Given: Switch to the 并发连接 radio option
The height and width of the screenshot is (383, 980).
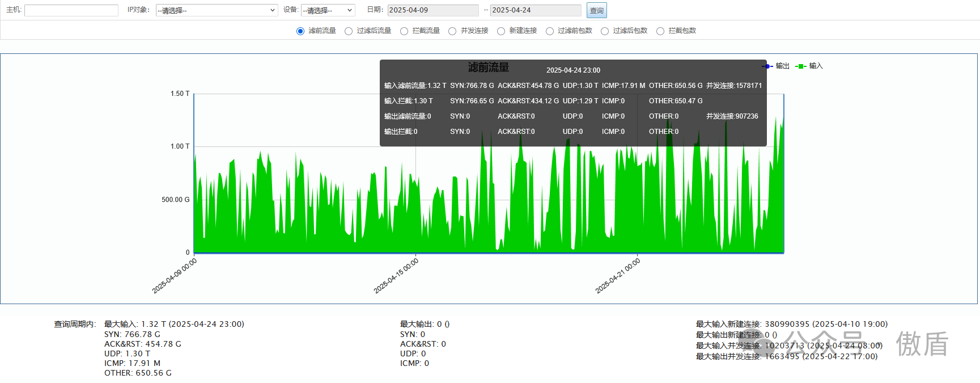Looking at the screenshot, I should pos(452,31).
